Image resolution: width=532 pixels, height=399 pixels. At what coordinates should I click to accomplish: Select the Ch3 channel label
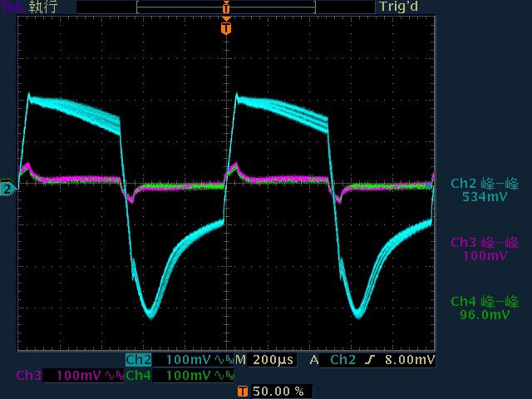pyautogui.click(x=28, y=376)
